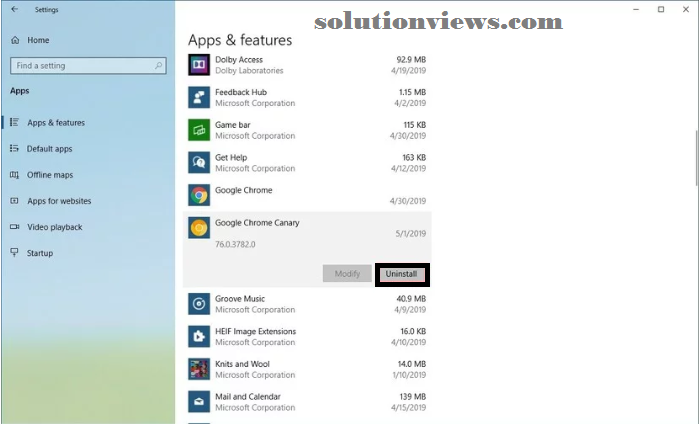The image size is (700, 424).
Task: Click the Apps for websites icon
Action: [14, 201]
